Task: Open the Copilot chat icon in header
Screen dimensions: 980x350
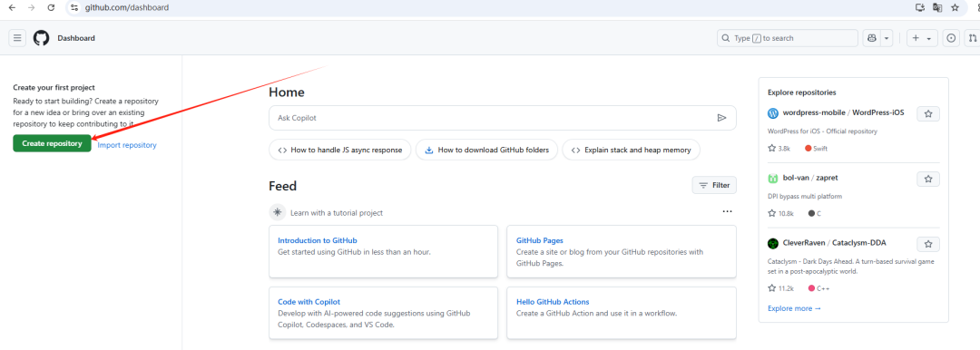Action: 871,38
